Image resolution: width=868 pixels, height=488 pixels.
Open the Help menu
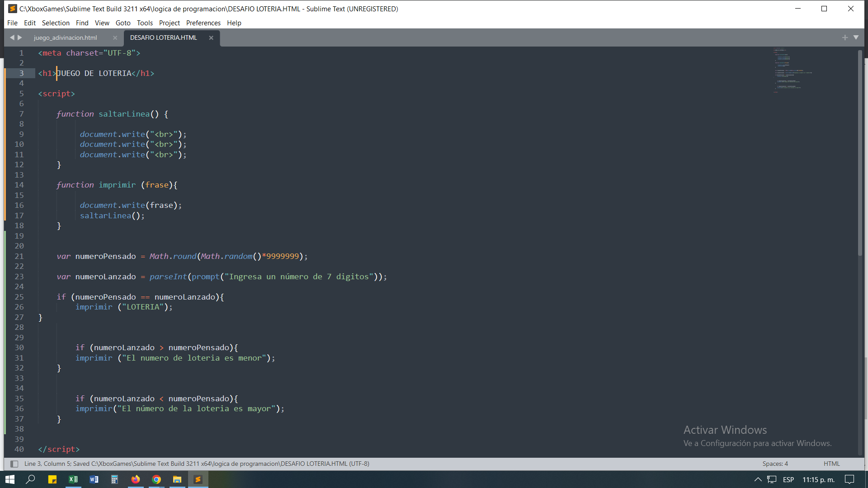click(x=234, y=23)
